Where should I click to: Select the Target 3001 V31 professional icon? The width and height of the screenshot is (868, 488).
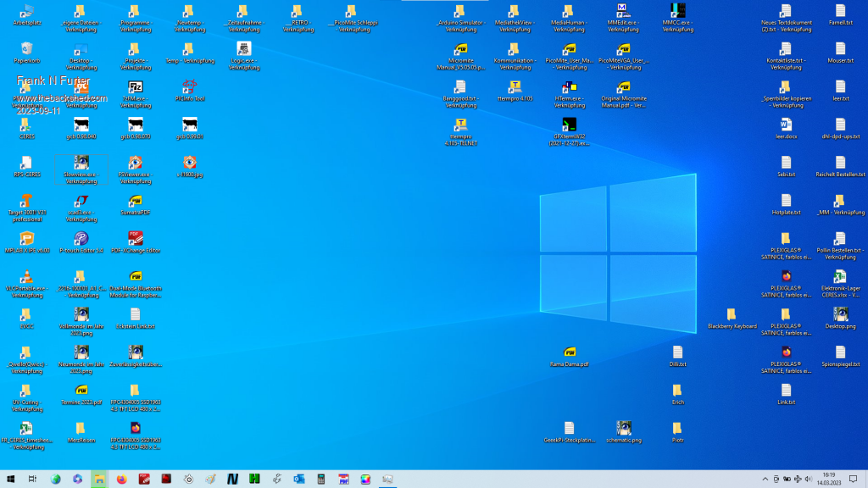(26, 201)
